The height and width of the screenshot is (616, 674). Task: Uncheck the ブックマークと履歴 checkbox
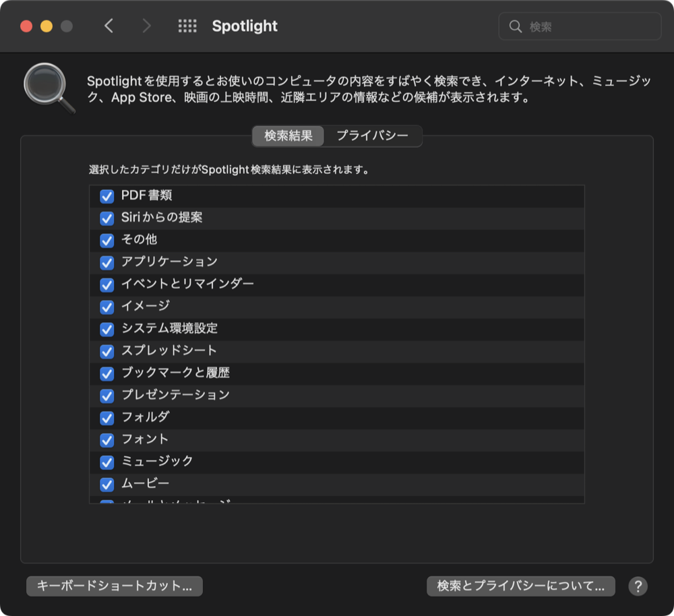107,373
